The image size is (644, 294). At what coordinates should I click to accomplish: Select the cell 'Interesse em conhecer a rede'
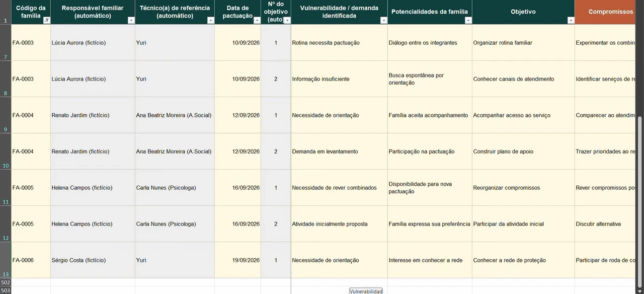430,260
